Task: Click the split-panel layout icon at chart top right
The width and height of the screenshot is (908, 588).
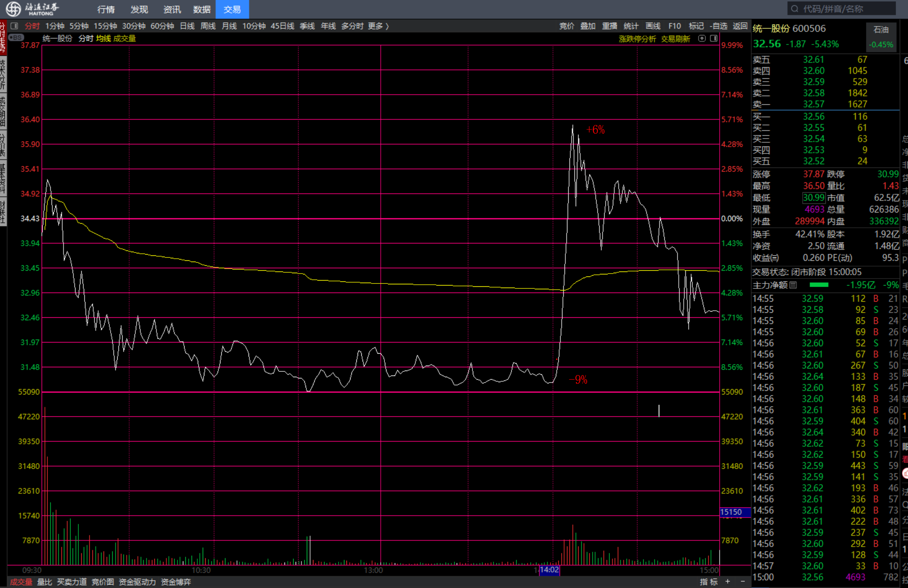Action: coord(714,38)
